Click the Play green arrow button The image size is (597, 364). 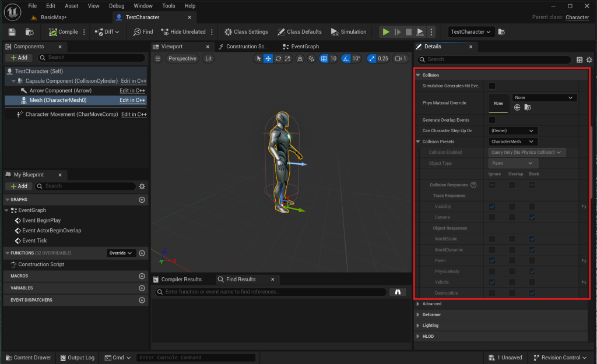[x=386, y=32]
